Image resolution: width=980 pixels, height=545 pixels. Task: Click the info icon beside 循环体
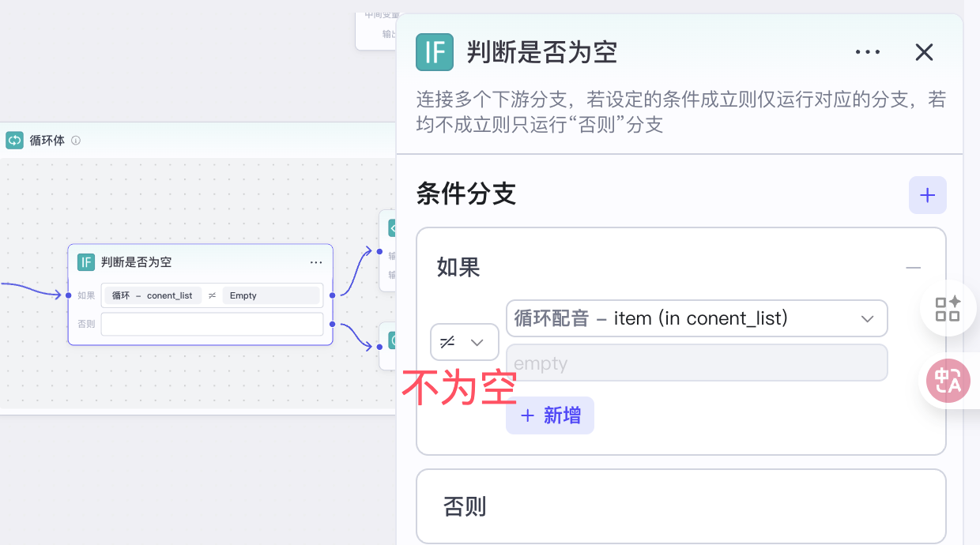(76, 141)
